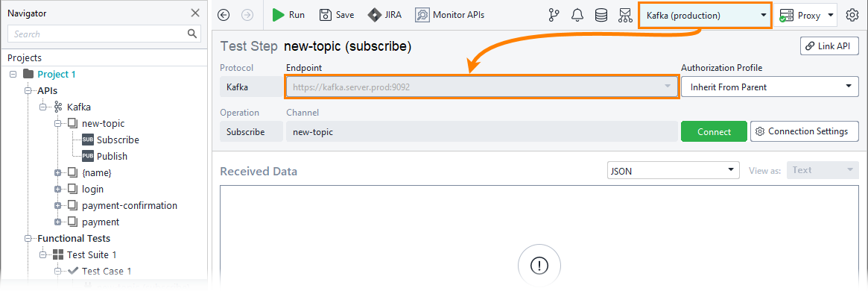Select the Kafka API node
Viewport: 868px width, 291px height.
coord(79,107)
